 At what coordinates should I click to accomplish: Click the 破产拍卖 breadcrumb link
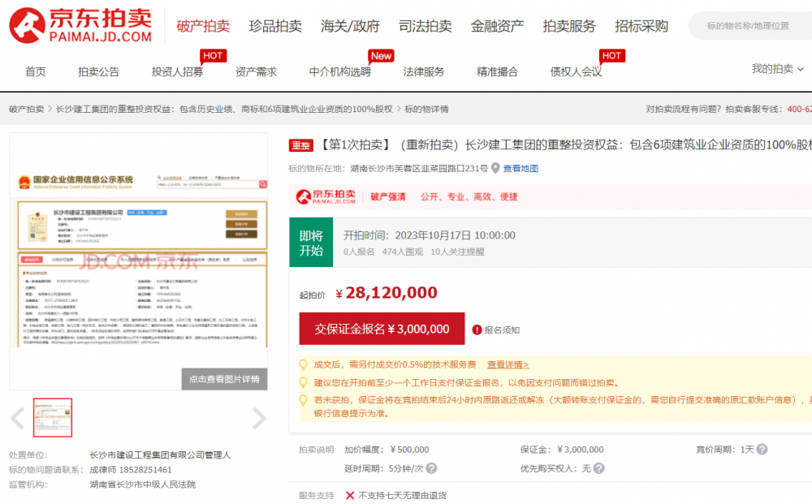coord(27,110)
